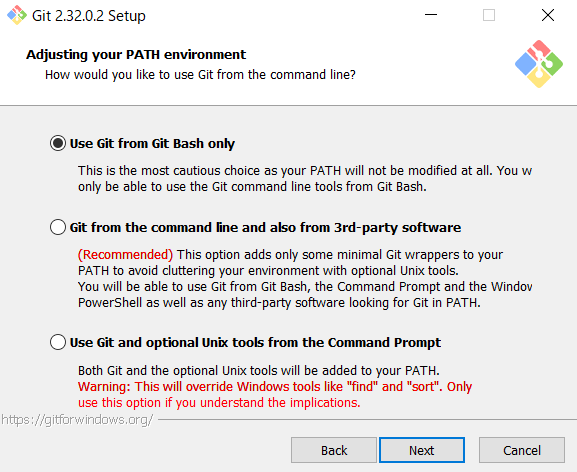Choose Git from the command line and 3rd-party software radio
Screen dimensions: 577x472
pyautogui.click(x=58, y=227)
